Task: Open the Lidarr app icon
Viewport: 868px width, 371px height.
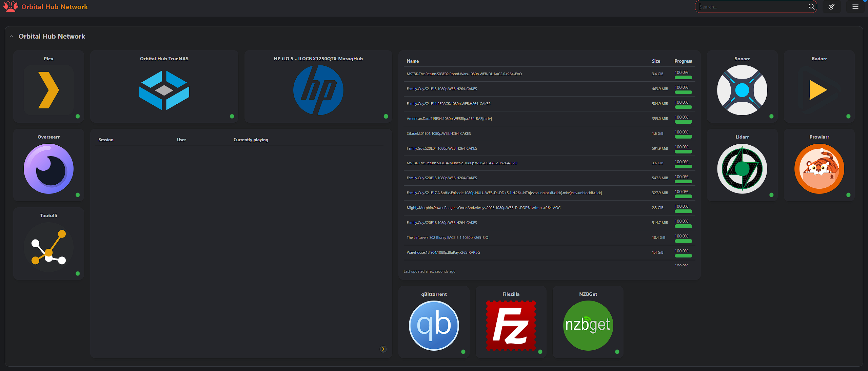Action: (742, 169)
